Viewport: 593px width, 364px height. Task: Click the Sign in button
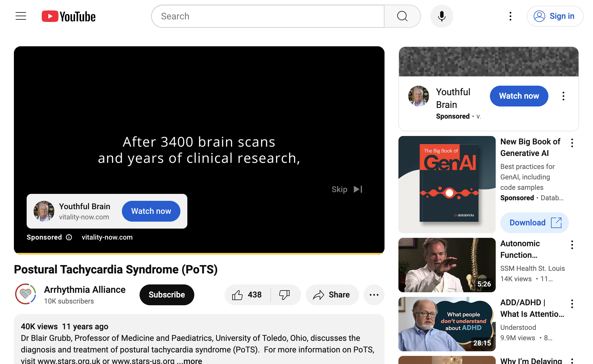[x=555, y=16]
